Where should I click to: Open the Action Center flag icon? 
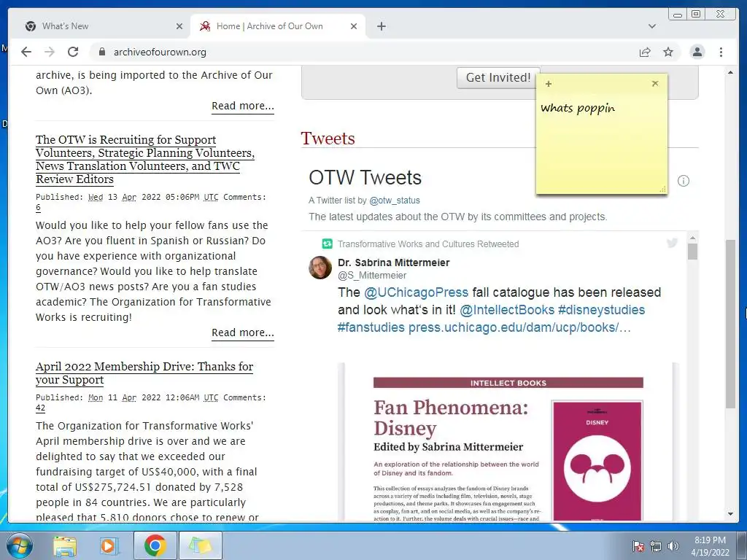[638, 546]
